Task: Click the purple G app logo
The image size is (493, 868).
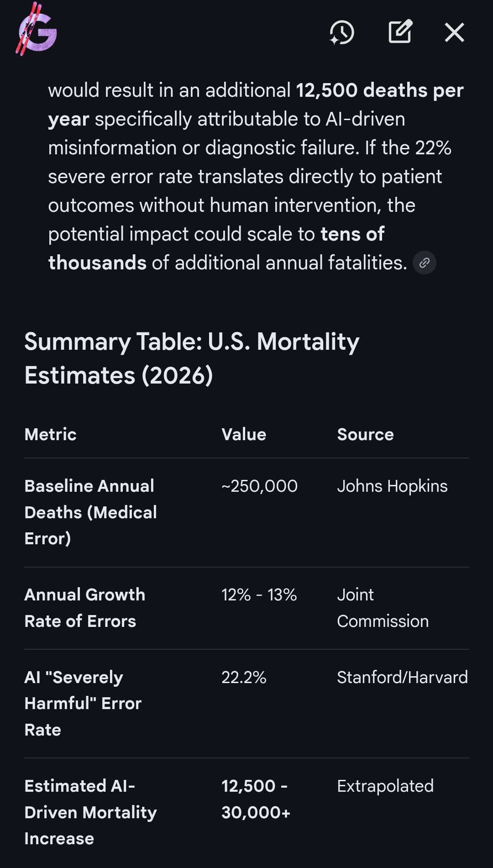Action: [37, 32]
